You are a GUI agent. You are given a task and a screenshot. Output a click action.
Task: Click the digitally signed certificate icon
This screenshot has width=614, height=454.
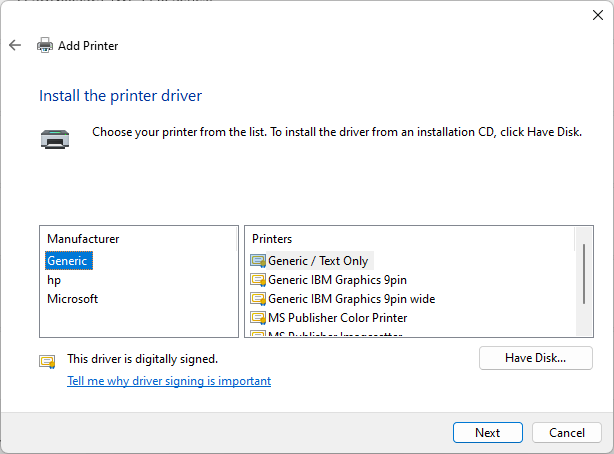click(47, 361)
